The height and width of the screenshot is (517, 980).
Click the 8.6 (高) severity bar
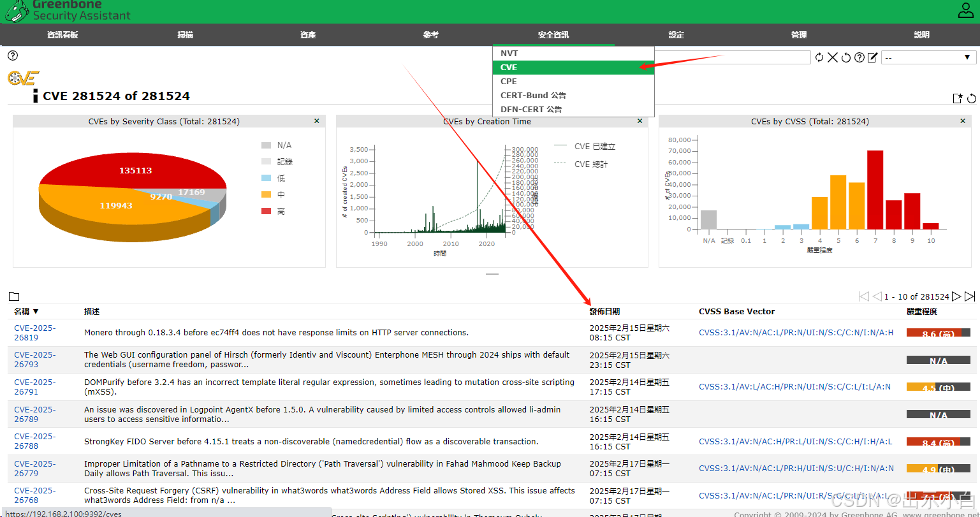[938, 333]
